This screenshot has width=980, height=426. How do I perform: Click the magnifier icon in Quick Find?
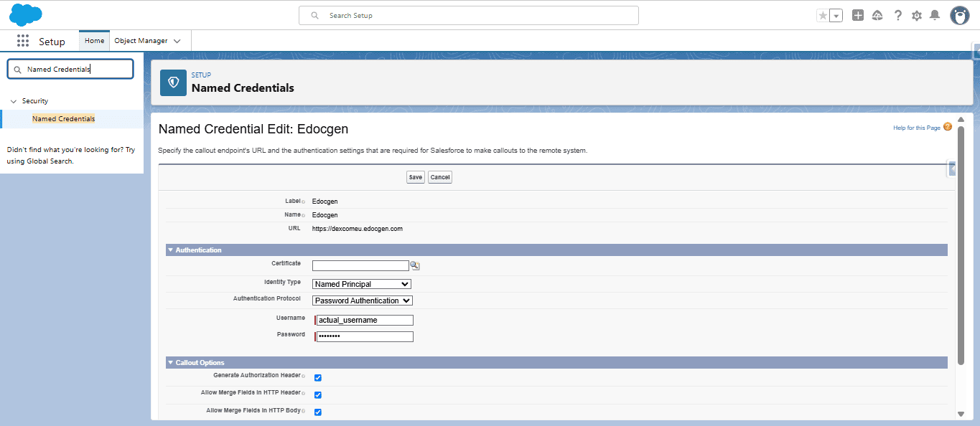17,70
